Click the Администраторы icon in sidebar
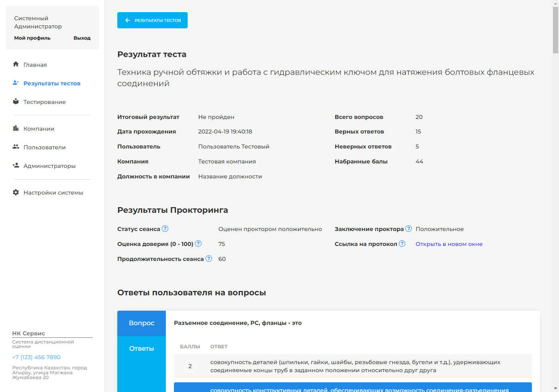 [x=16, y=165]
